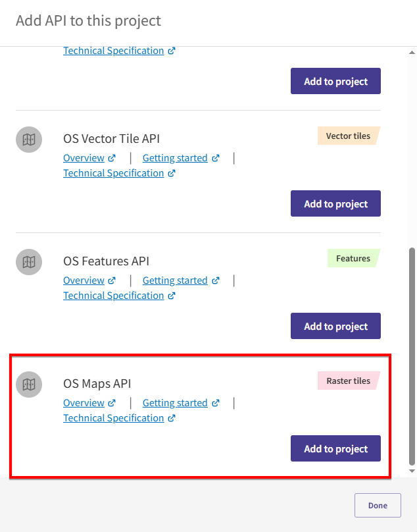The height and width of the screenshot is (532, 417).
Task: Open OS Vector Tile API Technical Specification
Action: pyautogui.click(x=114, y=173)
